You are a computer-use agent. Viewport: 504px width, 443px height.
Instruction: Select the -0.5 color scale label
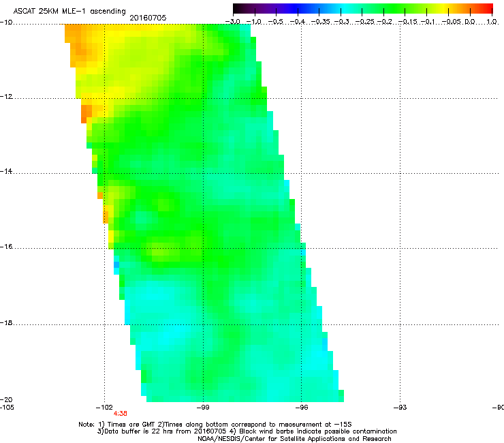275,22
